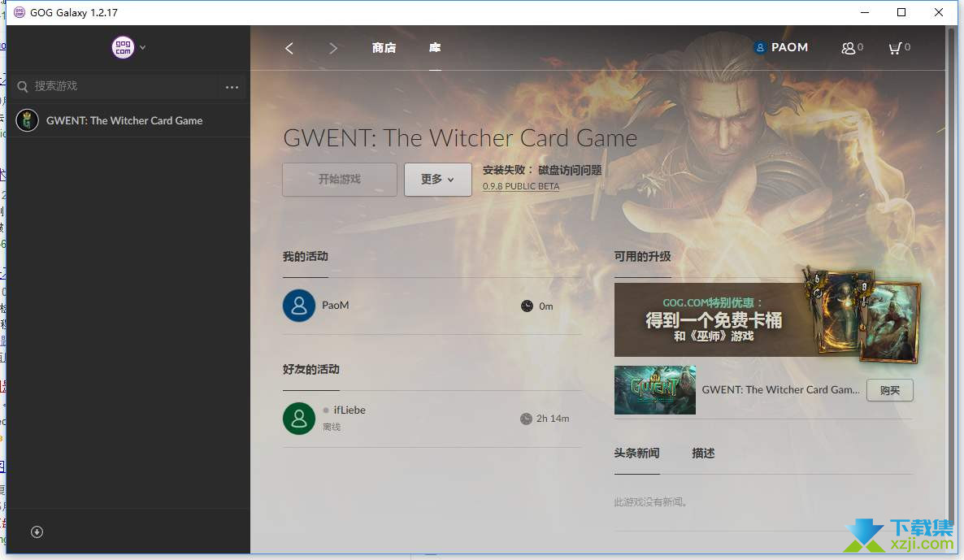Image resolution: width=964 pixels, height=560 pixels.
Task: Click the GWENT game icon in sidebar
Action: (27, 120)
